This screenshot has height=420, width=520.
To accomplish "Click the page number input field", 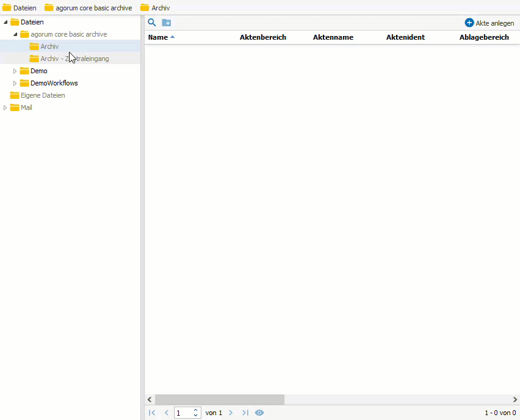I will tap(183, 413).
